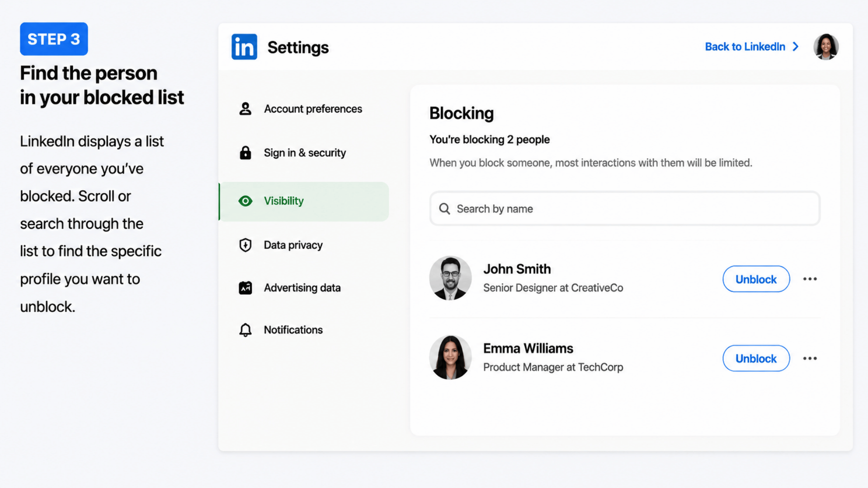Open the user profile avatar in header
Viewport: 868px width, 488px height.
pyautogui.click(x=826, y=47)
